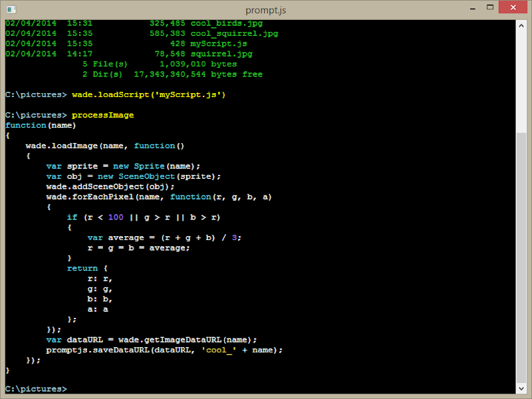This screenshot has width=532, height=399.
Task: Click the bottom C:\pictures> prompt
Action: [36, 389]
